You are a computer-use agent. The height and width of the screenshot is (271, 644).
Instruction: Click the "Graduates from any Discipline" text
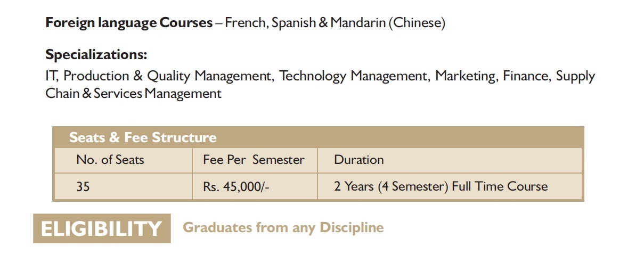coord(283,228)
